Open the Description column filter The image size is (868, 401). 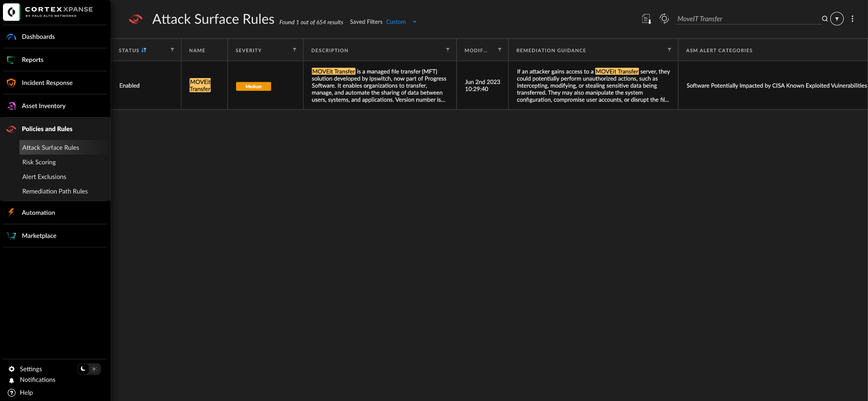tap(448, 50)
